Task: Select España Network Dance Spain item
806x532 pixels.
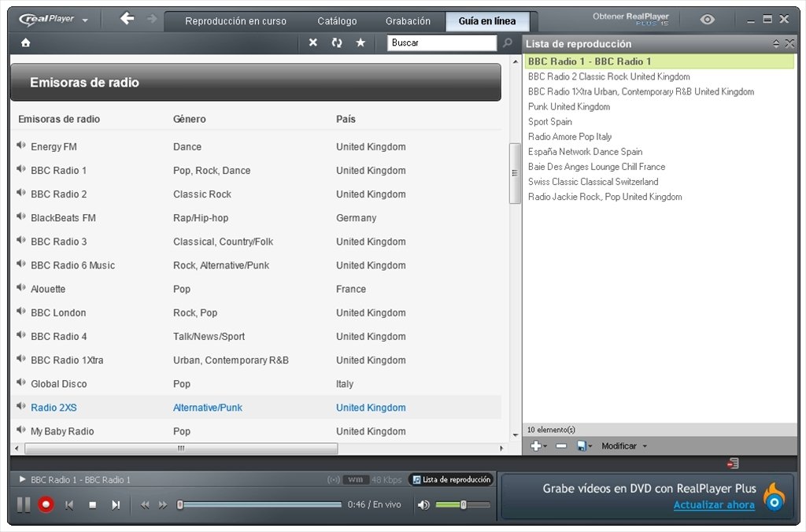Action: (586, 152)
